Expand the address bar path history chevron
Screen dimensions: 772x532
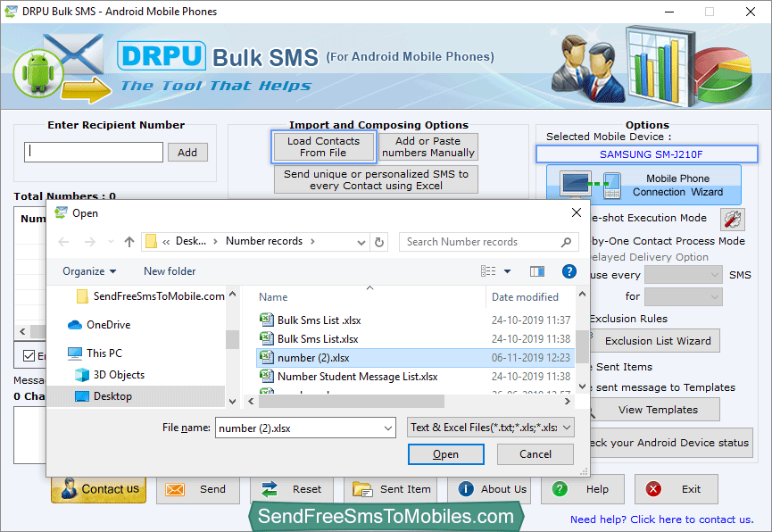(361, 242)
